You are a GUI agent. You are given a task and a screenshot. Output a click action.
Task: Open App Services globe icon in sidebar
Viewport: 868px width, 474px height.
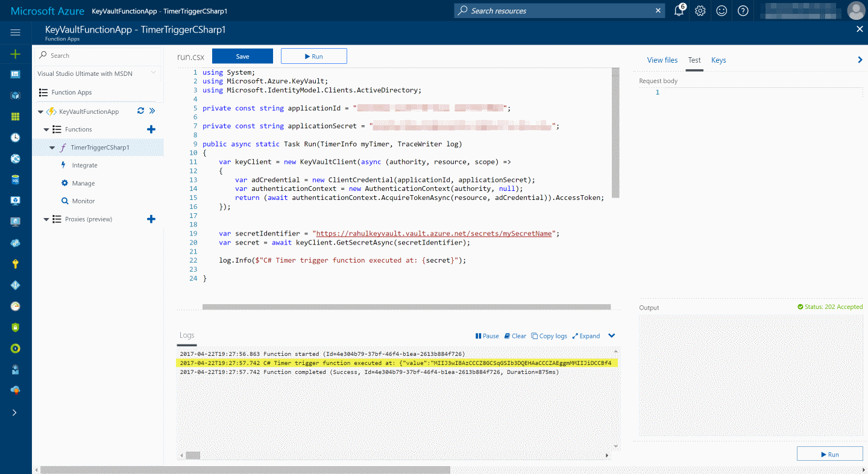pos(16,158)
